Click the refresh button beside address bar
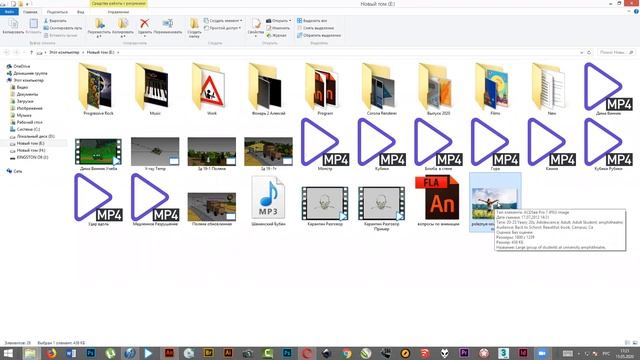The image size is (640, 360). pos(589,52)
